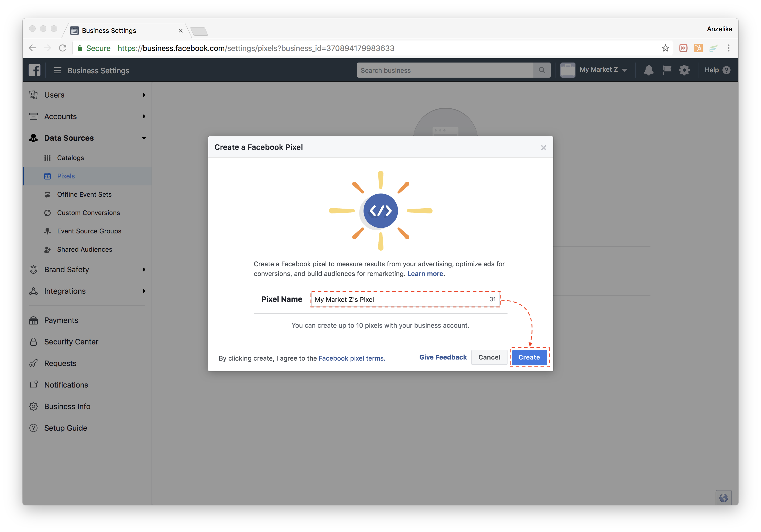This screenshot has height=532, width=761.
Task: Open the Facebook pixel terms link
Action: [x=352, y=358]
